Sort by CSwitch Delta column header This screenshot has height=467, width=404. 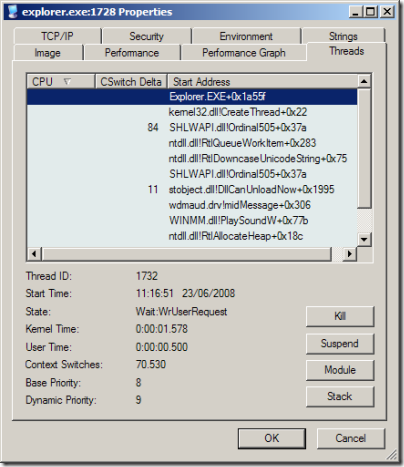[131, 82]
